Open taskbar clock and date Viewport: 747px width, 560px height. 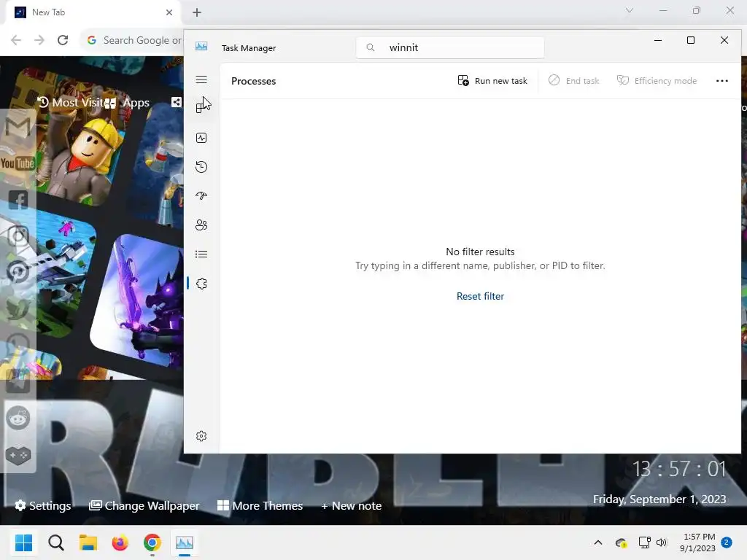click(x=698, y=542)
